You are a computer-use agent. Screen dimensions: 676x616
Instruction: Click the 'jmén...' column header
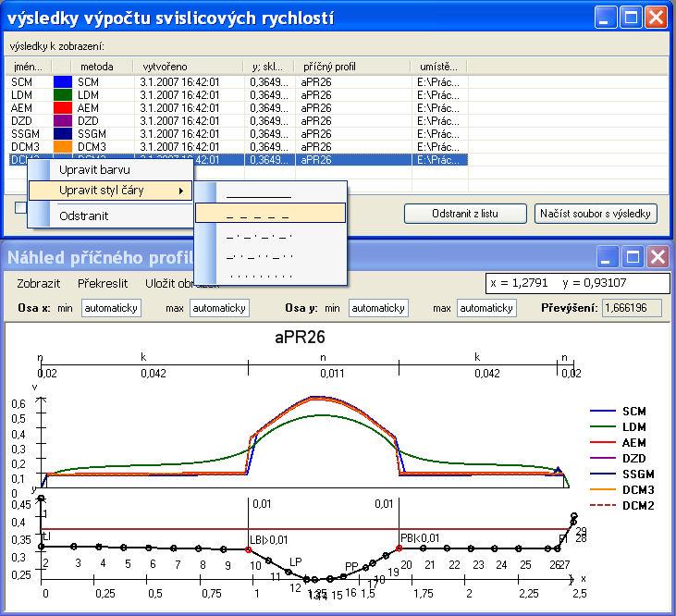[x=31, y=67]
